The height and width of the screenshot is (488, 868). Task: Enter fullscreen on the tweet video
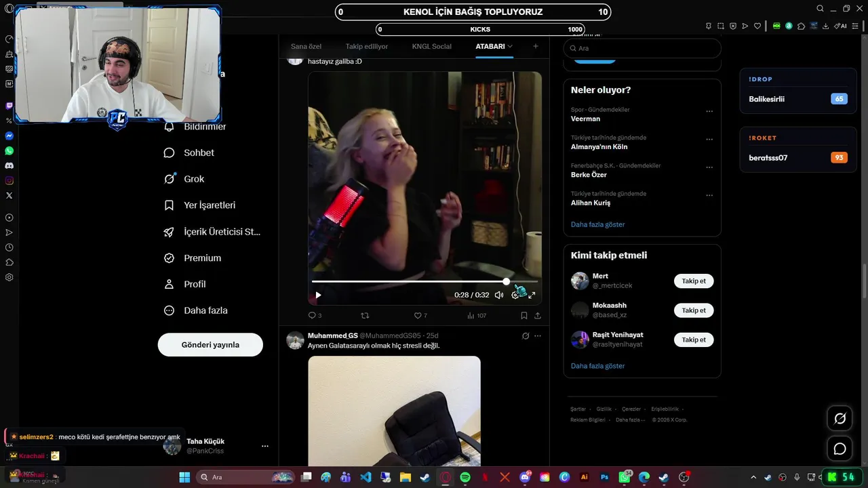click(x=532, y=295)
